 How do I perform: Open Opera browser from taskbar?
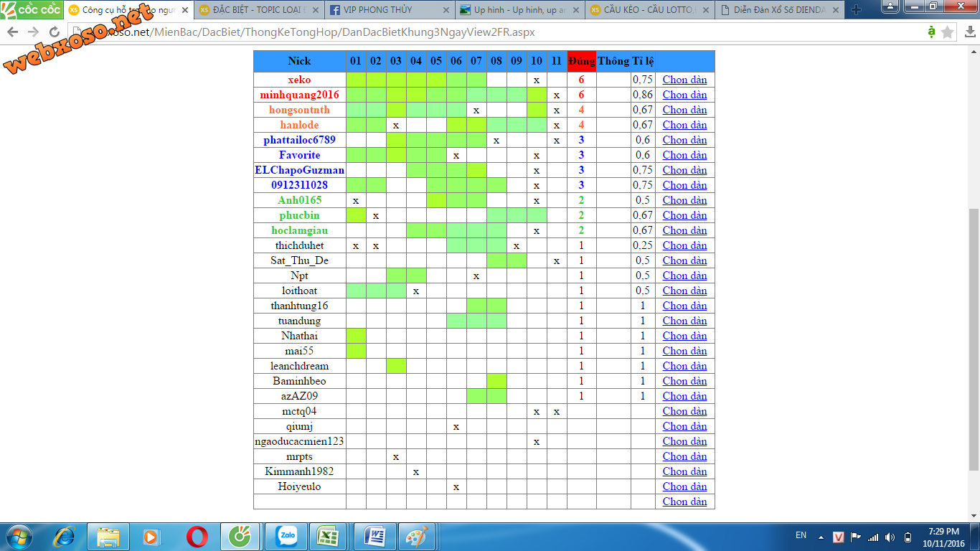[x=197, y=537]
